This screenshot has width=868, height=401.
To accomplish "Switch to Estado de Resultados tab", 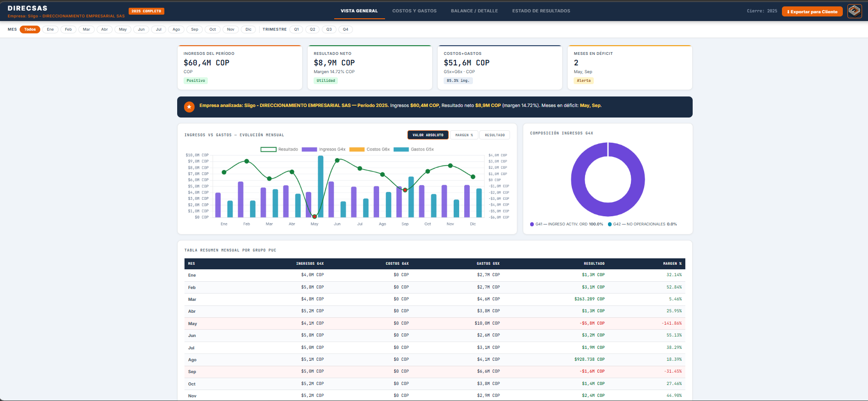I will 541,11.
